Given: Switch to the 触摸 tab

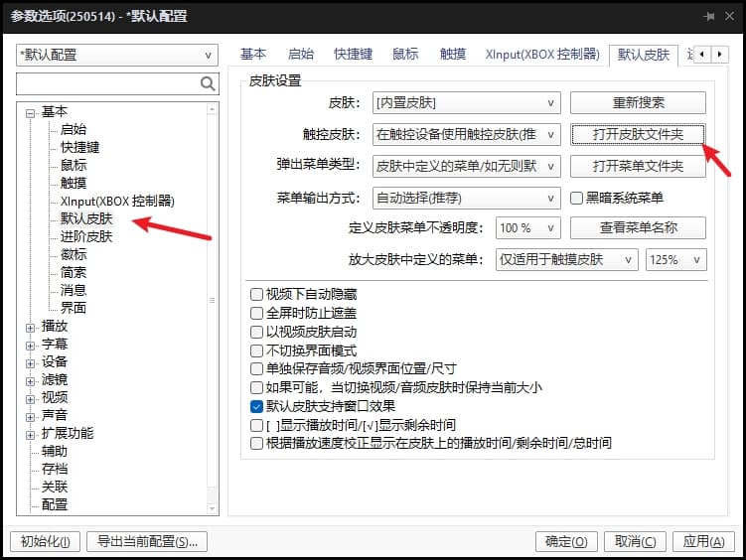Looking at the screenshot, I should coord(453,55).
